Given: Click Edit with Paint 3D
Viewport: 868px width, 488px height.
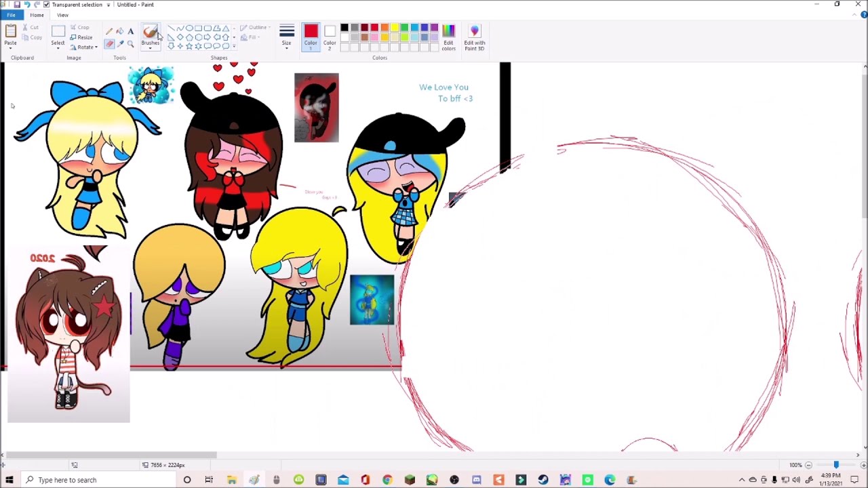Looking at the screenshot, I should click(x=474, y=37).
